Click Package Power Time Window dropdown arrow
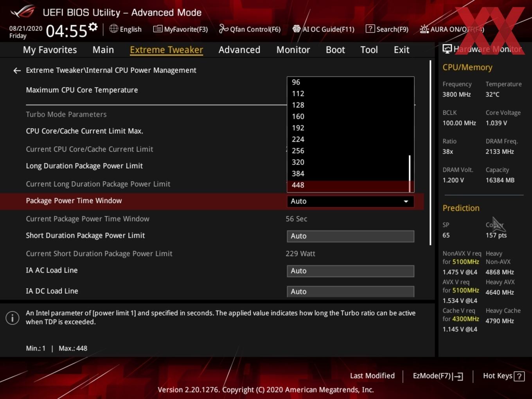Screen dimensions: 532x399 [406, 201]
